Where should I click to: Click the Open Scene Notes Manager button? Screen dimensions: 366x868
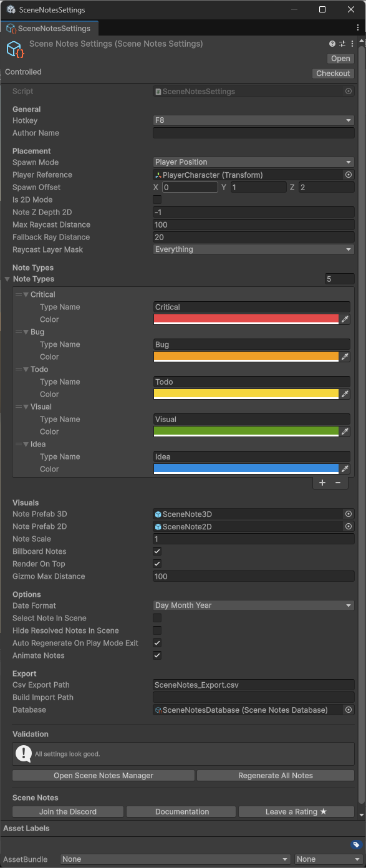[104, 776]
